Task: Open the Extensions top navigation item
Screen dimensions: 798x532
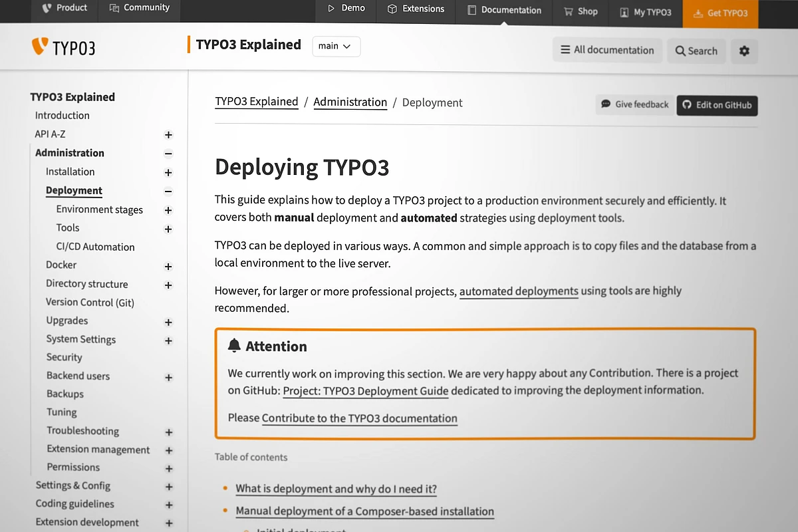Action: coord(416,9)
